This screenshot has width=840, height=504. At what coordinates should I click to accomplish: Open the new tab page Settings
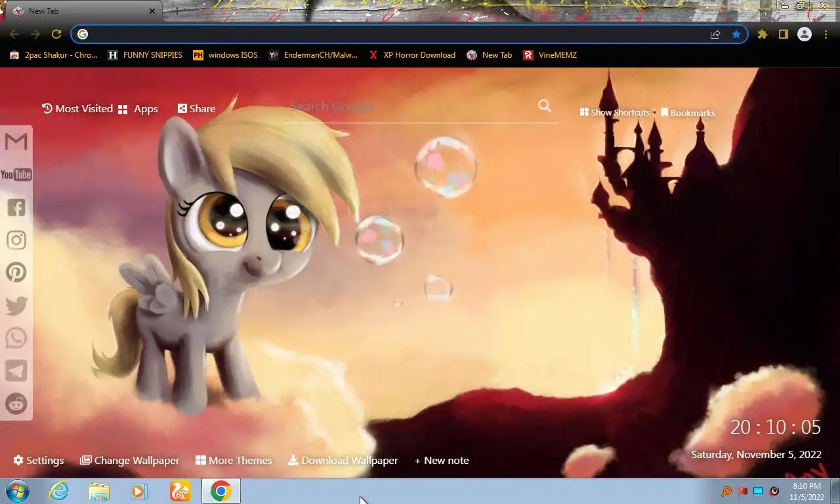[39, 460]
